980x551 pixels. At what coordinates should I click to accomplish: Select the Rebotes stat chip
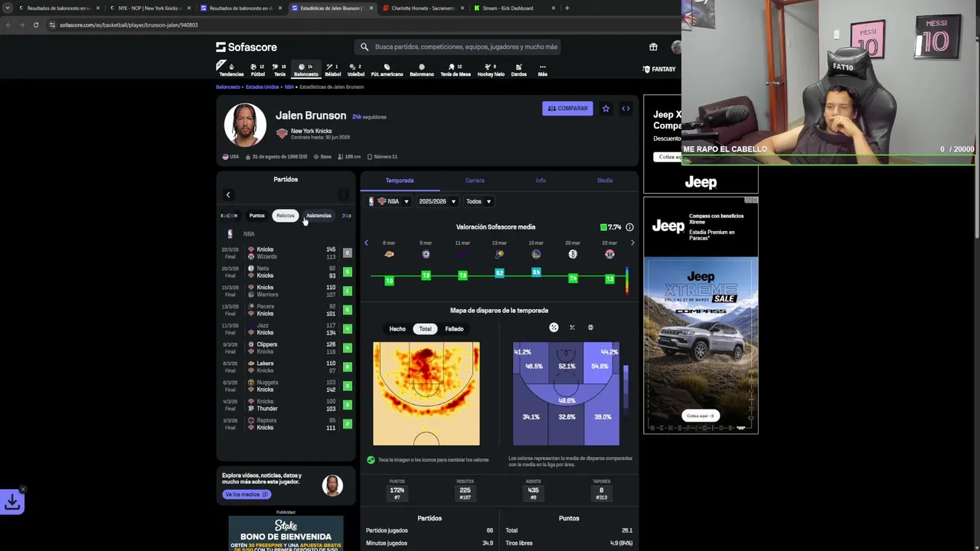(x=286, y=216)
